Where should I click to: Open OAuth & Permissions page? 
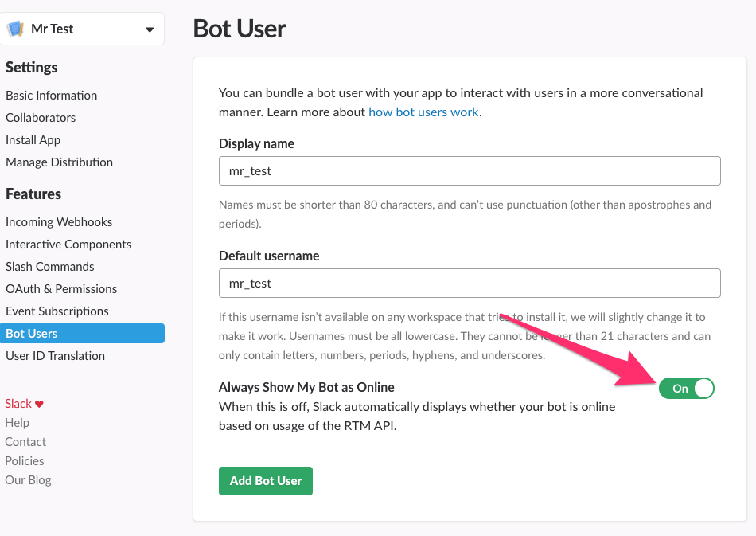coord(61,289)
